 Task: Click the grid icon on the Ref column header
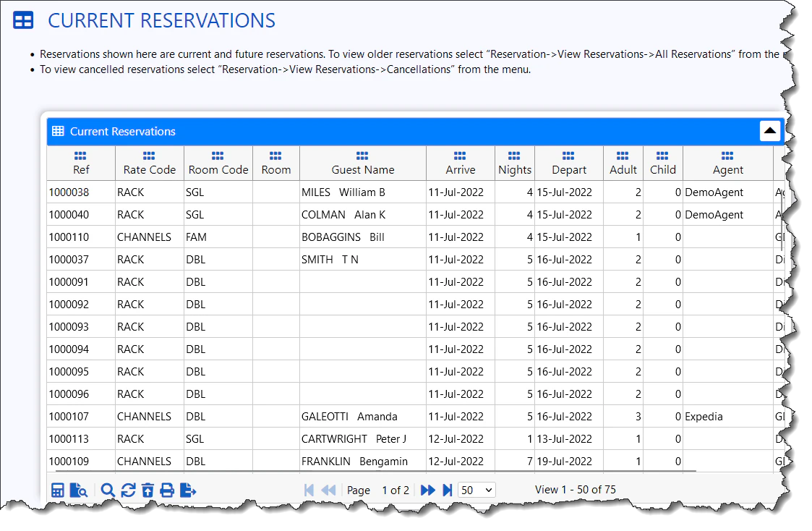pyautogui.click(x=80, y=154)
